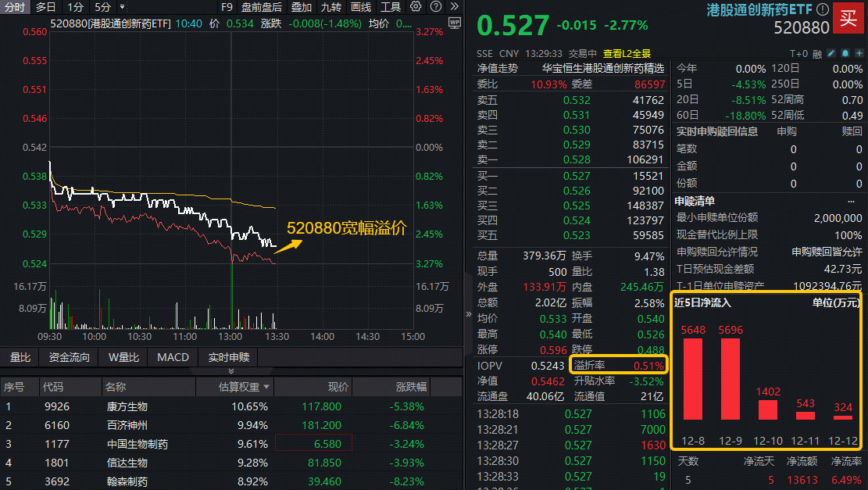Click the red 买 buy button
868x490 pixels.
(849, 18)
